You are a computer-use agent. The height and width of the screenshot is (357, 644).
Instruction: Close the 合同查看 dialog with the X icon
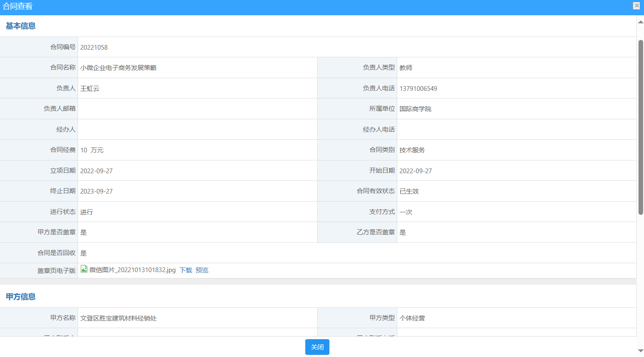[x=636, y=6]
